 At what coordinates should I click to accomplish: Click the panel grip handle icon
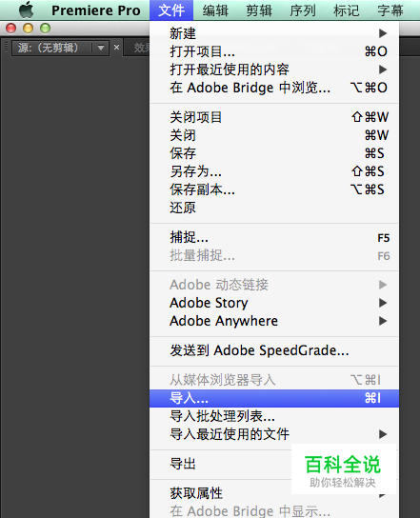(x=6, y=48)
